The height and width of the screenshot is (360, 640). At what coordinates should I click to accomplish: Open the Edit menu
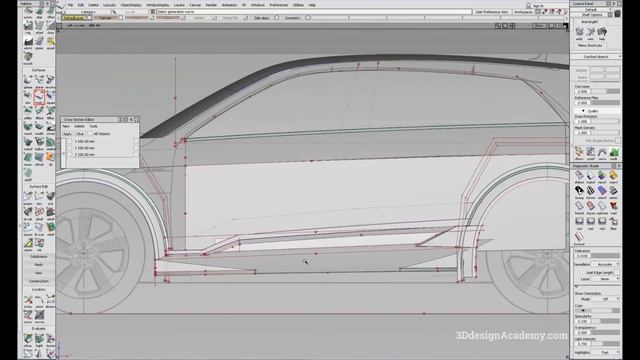pos(80,5)
